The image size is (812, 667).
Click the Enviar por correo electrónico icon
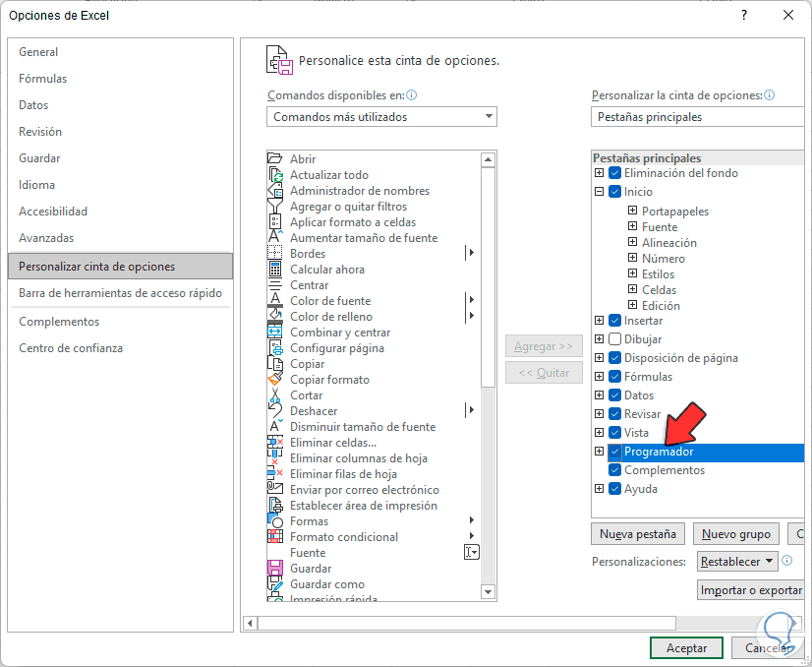tap(274, 490)
